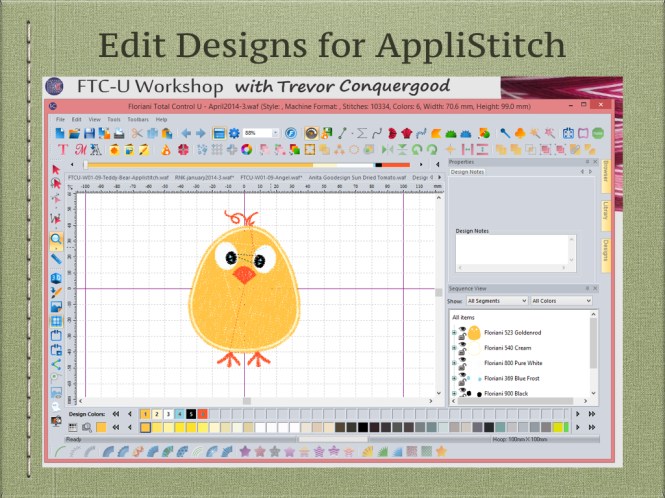
Task: Click the Cut scissors icon
Action: (x=136, y=133)
